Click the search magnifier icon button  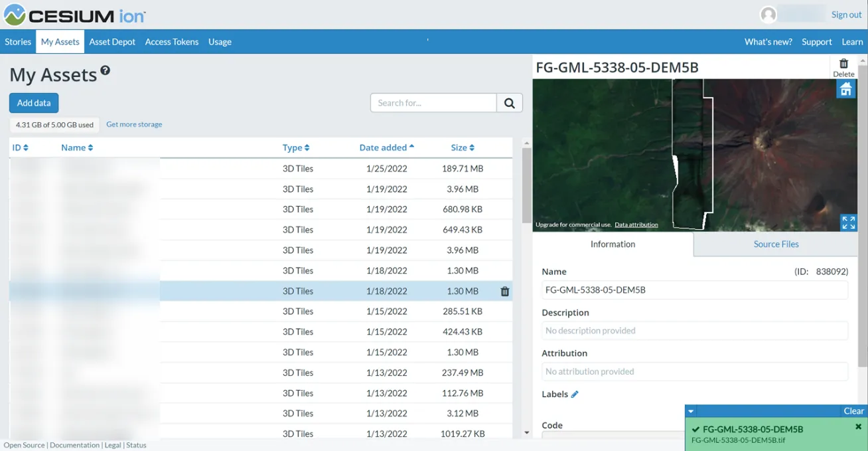click(509, 103)
